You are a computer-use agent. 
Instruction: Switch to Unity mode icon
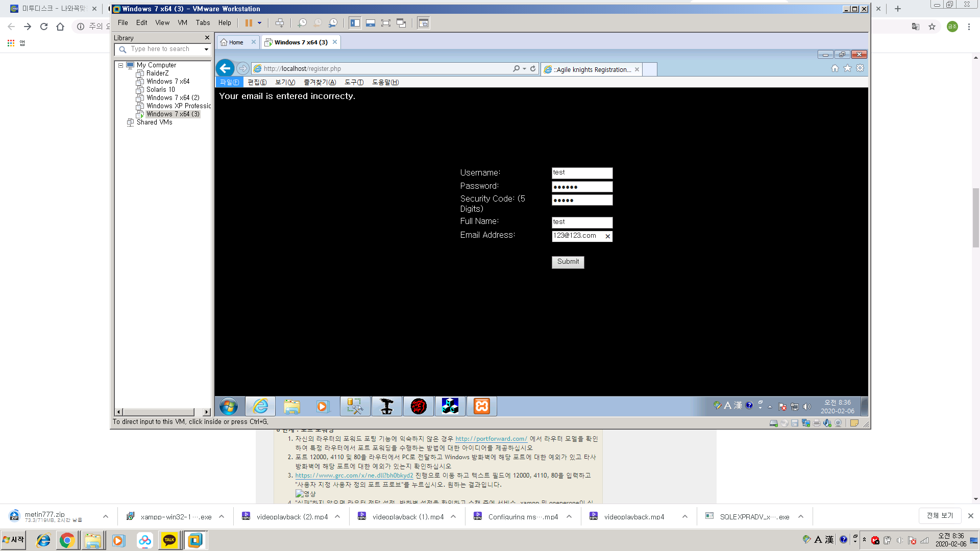[401, 23]
